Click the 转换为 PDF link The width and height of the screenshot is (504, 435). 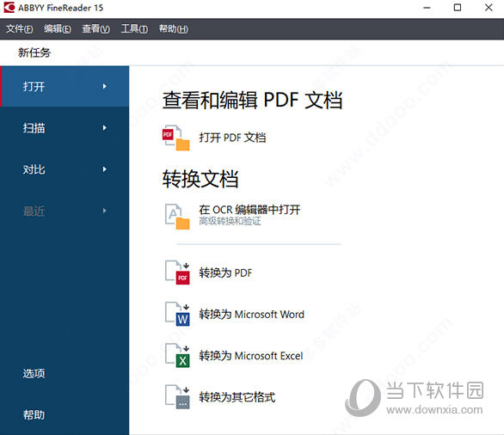point(225,273)
